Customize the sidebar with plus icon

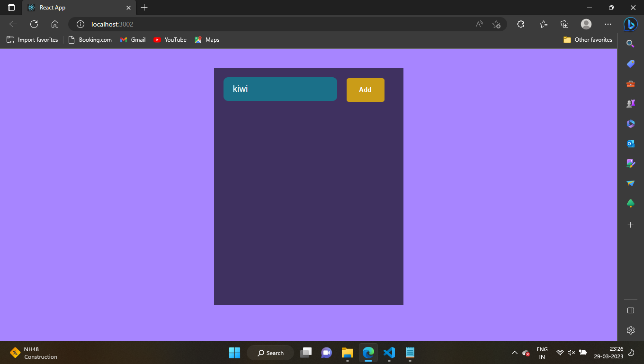630,225
